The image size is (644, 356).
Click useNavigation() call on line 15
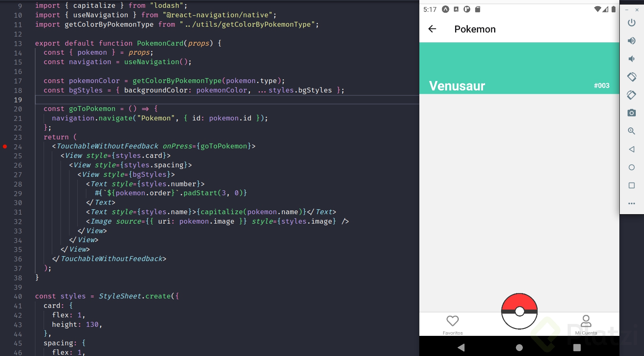156,62
